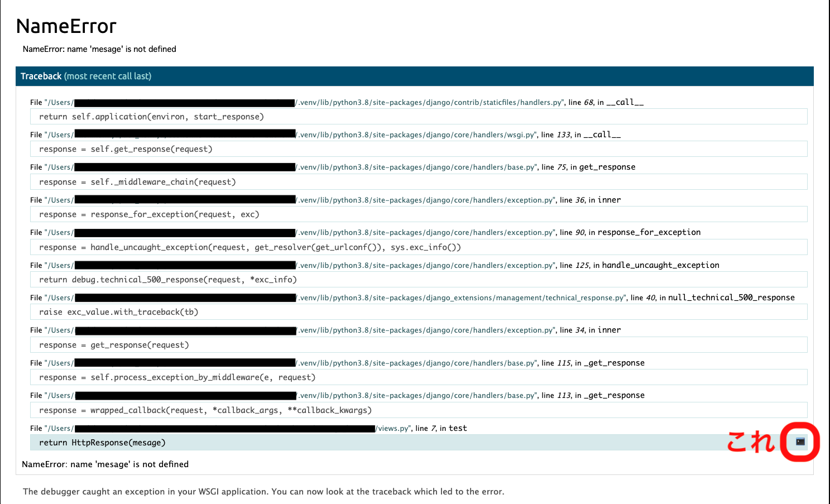Click the wsgi.py line 133 frame header
The height and width of the screenshot is (504, 830).
click(325, 135)
